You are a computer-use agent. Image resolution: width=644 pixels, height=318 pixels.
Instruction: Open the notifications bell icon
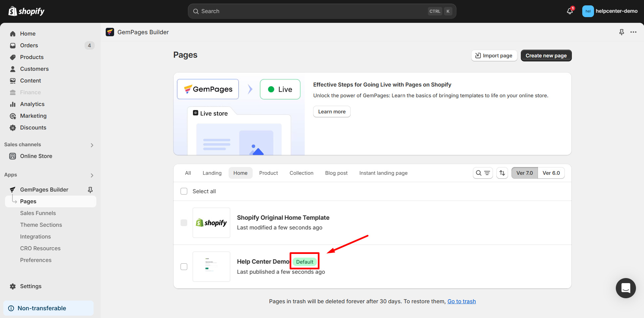click(570, 11)
